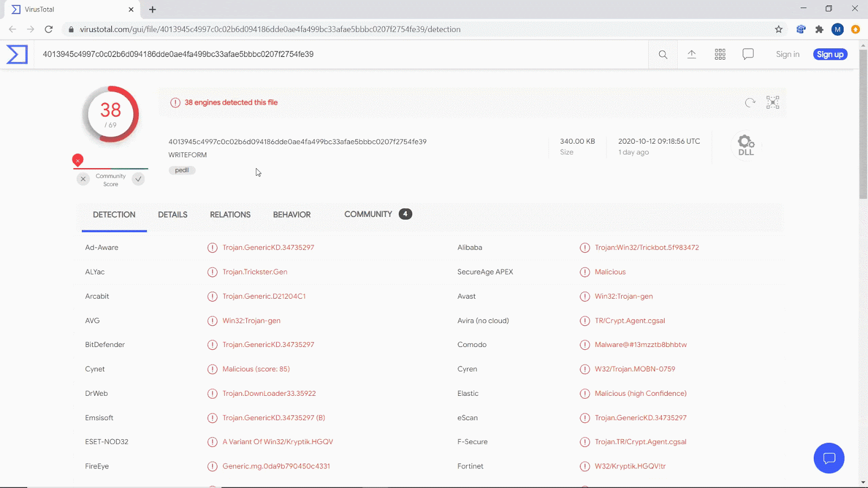Open the apps grid icon
868x488 pixels.
coord(720,54)
